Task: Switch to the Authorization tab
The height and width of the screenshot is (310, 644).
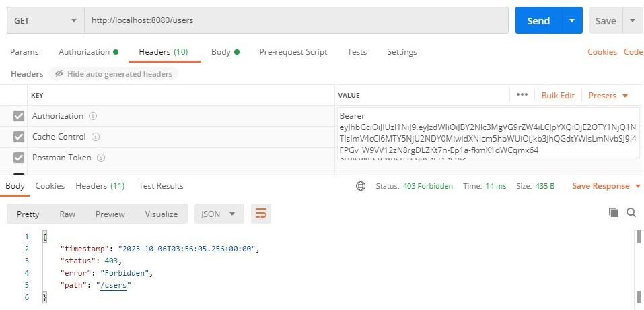Action: tap(88, 52)
